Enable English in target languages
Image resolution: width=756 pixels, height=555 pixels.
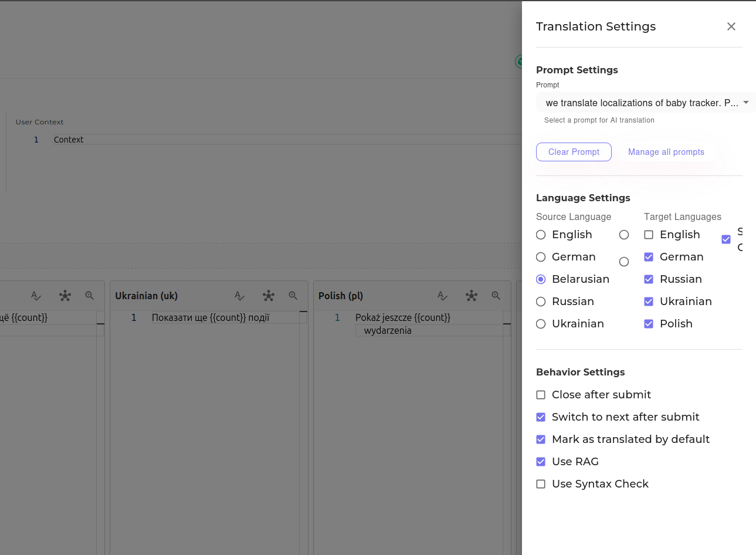point(649,235)
